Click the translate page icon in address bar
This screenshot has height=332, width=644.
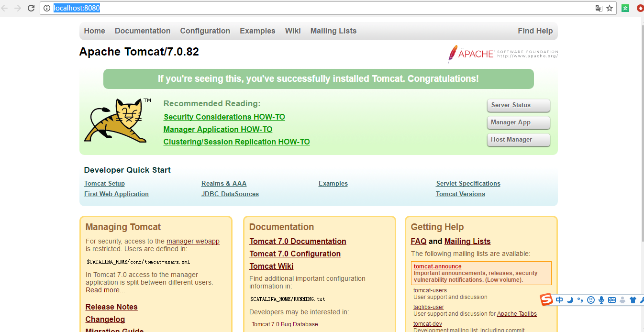point(599,8)
